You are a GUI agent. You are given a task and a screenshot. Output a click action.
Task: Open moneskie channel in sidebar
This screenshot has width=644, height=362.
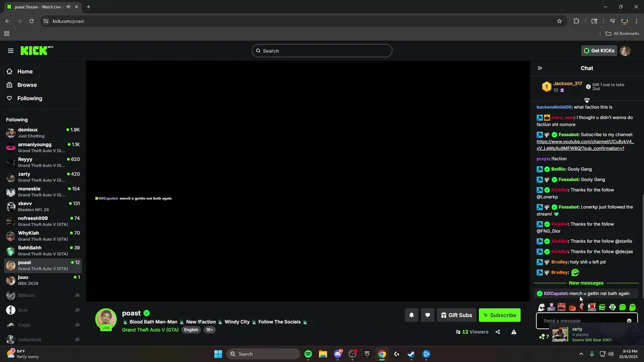point(43,192)
